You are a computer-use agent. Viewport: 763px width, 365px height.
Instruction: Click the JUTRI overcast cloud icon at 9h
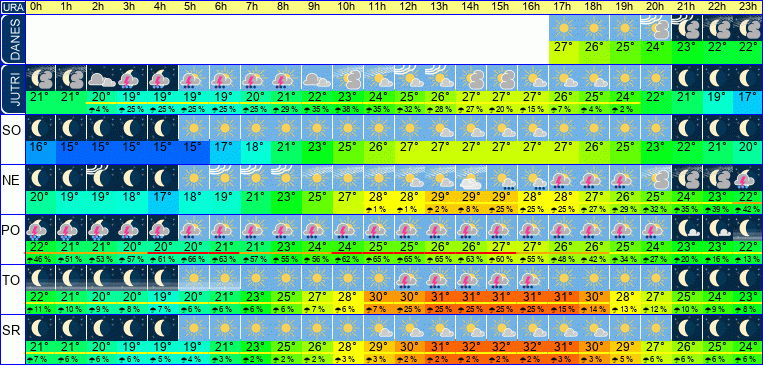point(317,77)
